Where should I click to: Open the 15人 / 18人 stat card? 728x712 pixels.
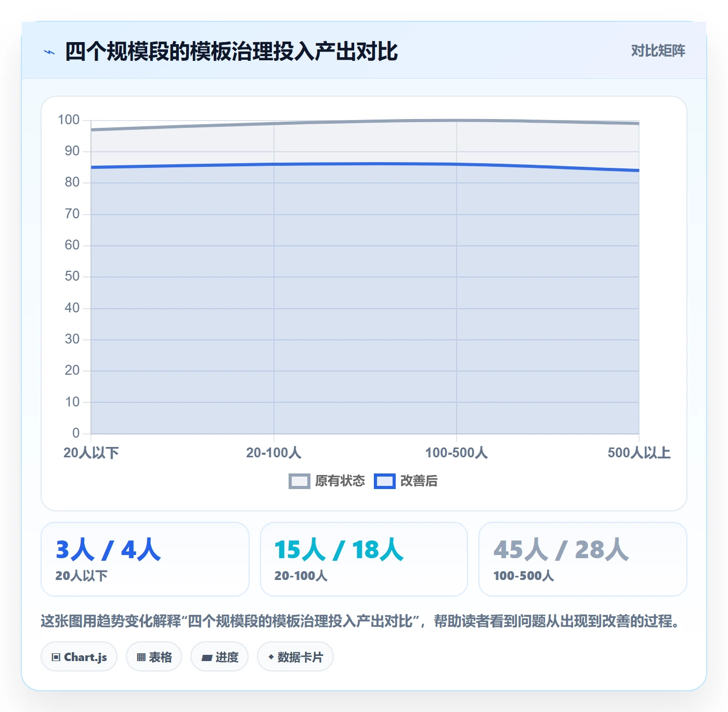[364, 559]
